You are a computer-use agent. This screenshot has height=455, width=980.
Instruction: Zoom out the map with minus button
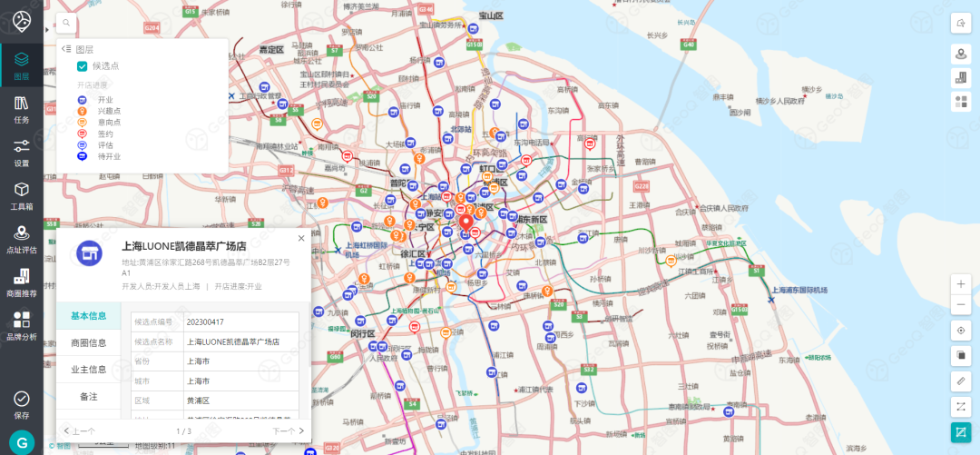[x=960, y=305]
